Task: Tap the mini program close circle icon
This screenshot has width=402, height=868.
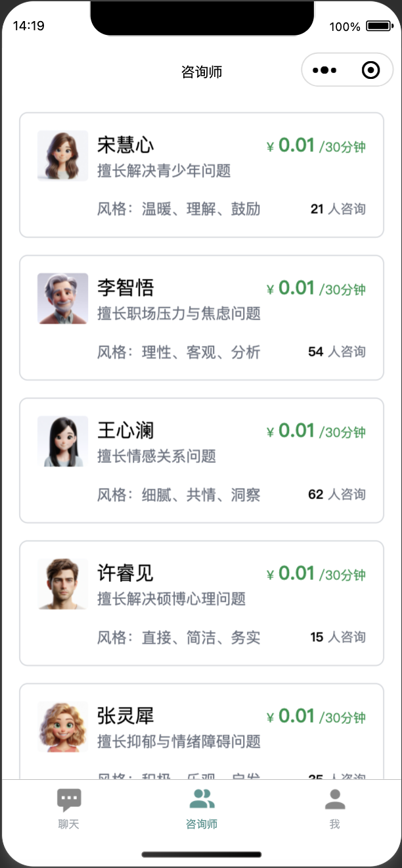Action: 370,70
